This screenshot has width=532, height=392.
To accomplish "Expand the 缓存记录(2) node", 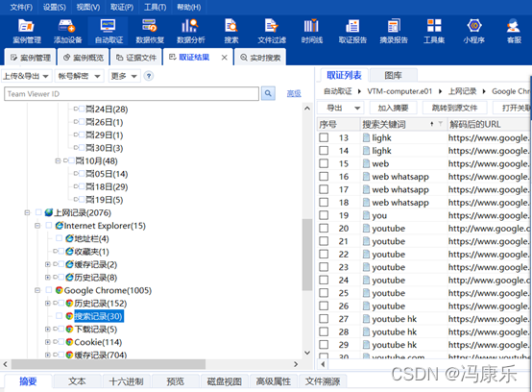I will (x=47, y=264).
